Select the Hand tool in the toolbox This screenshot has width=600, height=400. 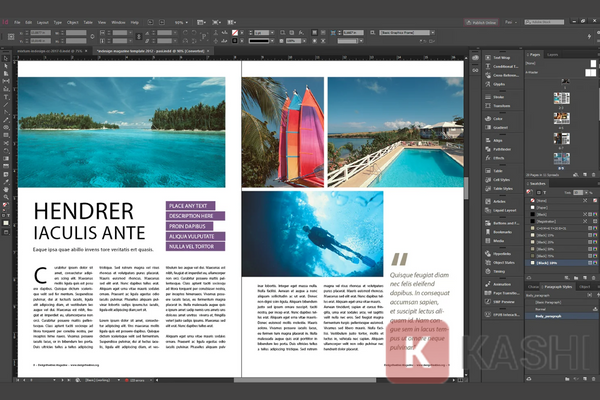click(6, 189)
